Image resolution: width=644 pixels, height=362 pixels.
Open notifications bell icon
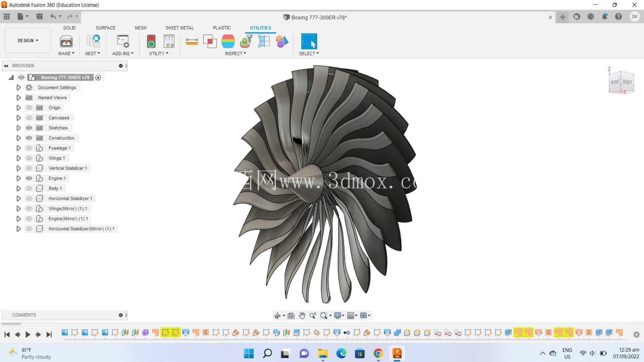(x=605, y=16)
